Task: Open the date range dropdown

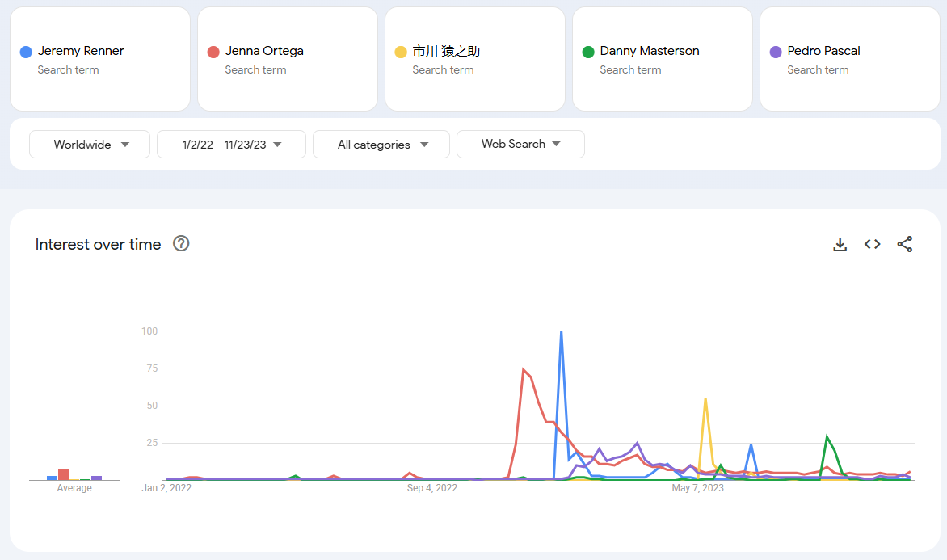Action: (x=231, y=144)
